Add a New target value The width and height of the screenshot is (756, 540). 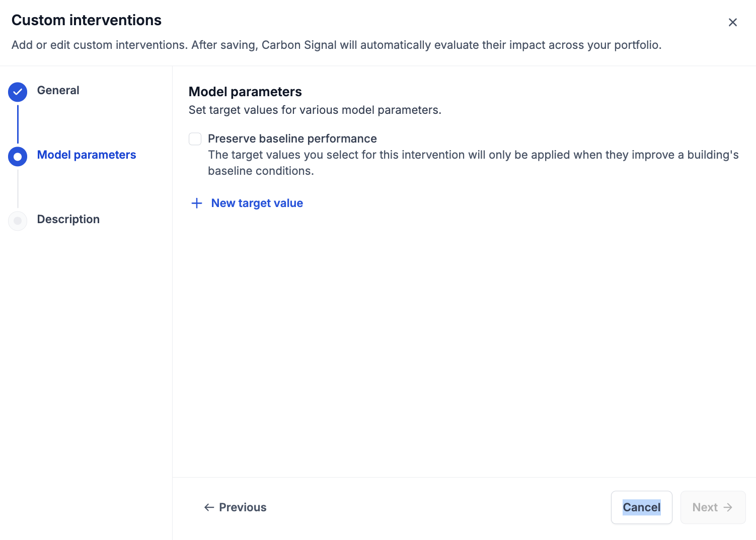pyautogui.click(x=257, y=203)
